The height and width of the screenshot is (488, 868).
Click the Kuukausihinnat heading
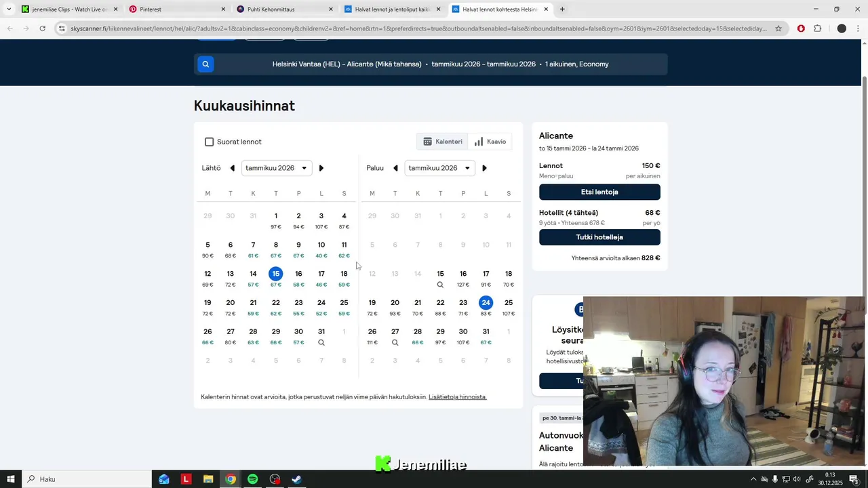(x=244, y=106)
